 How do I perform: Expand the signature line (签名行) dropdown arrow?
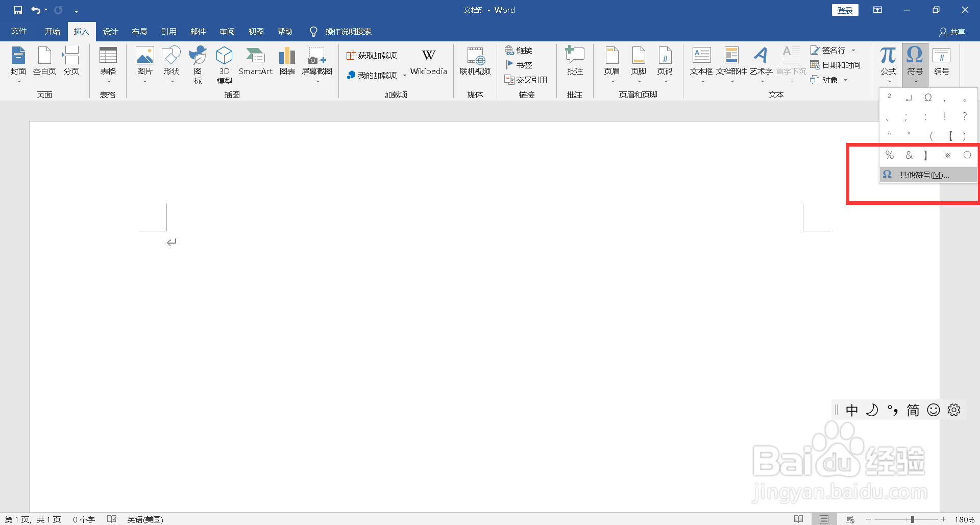(853, 50)
